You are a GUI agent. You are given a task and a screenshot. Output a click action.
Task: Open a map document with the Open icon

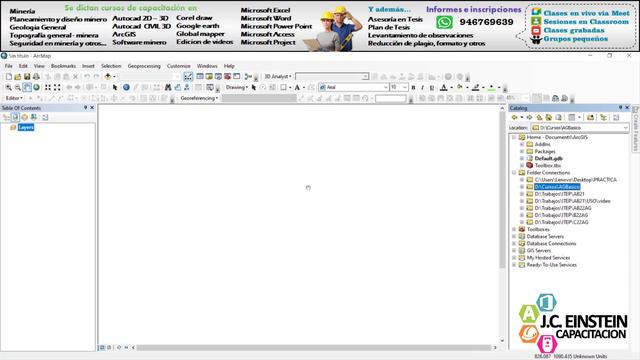[x=18, y=77]
